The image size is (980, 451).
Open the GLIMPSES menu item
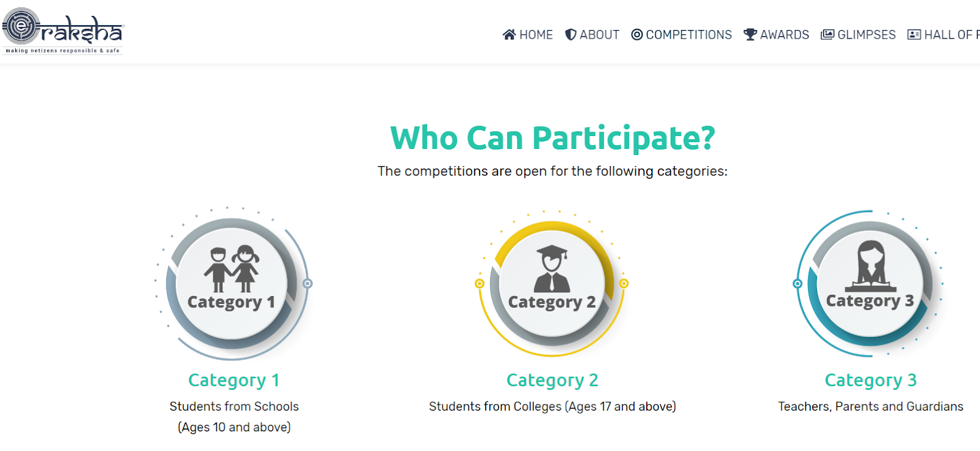pyautogui.click(x=866, y=35)
